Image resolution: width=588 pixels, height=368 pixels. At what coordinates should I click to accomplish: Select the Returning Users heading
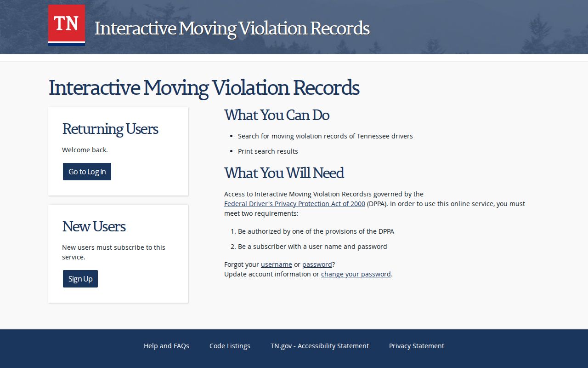110,129
